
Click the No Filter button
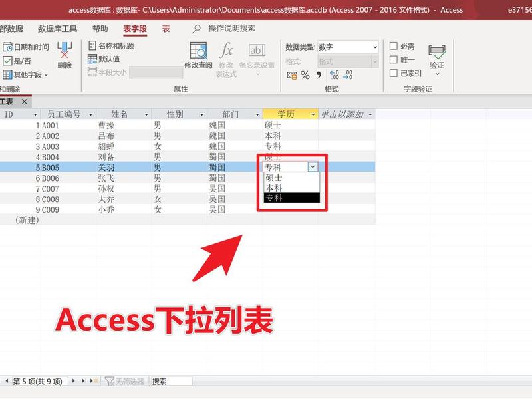[124, 381]
